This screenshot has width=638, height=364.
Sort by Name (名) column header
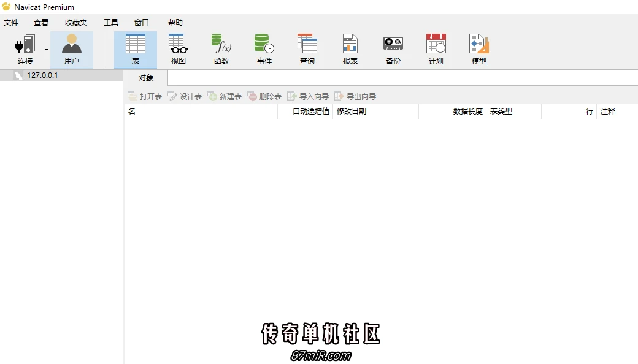point(201,112)
